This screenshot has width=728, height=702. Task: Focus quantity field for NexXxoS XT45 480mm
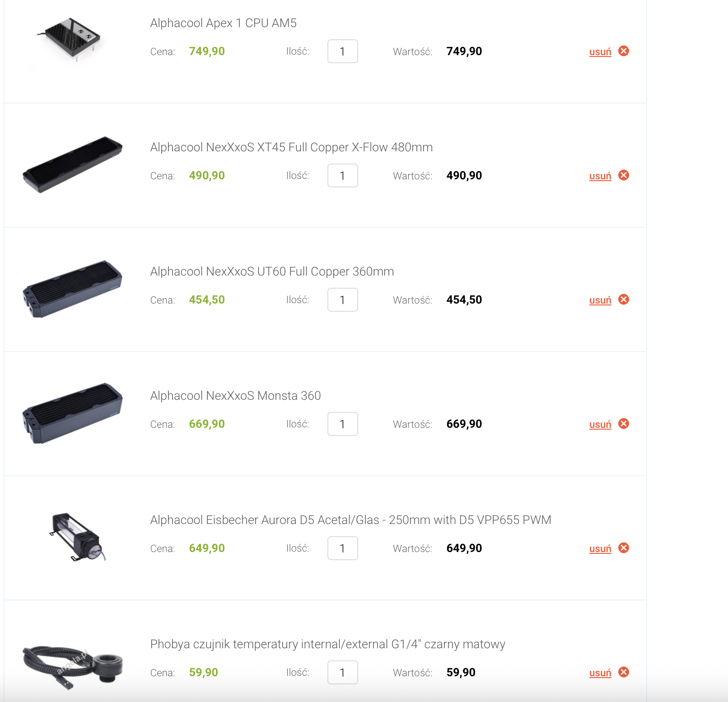click(343, 176)
